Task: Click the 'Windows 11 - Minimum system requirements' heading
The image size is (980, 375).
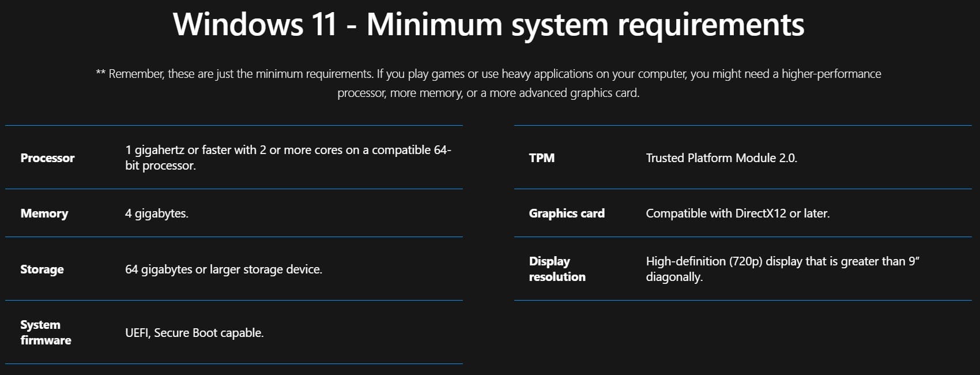Action: (488, 25)
